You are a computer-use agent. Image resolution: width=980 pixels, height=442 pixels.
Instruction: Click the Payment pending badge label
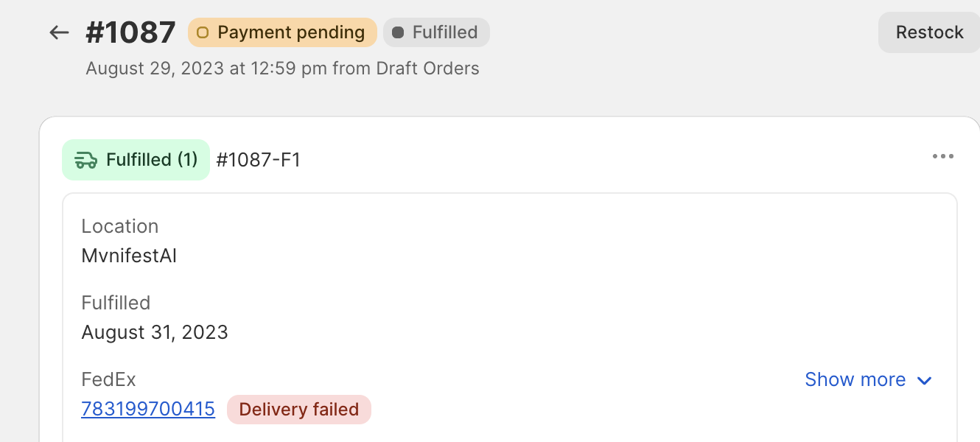click(x=291, y=32)
